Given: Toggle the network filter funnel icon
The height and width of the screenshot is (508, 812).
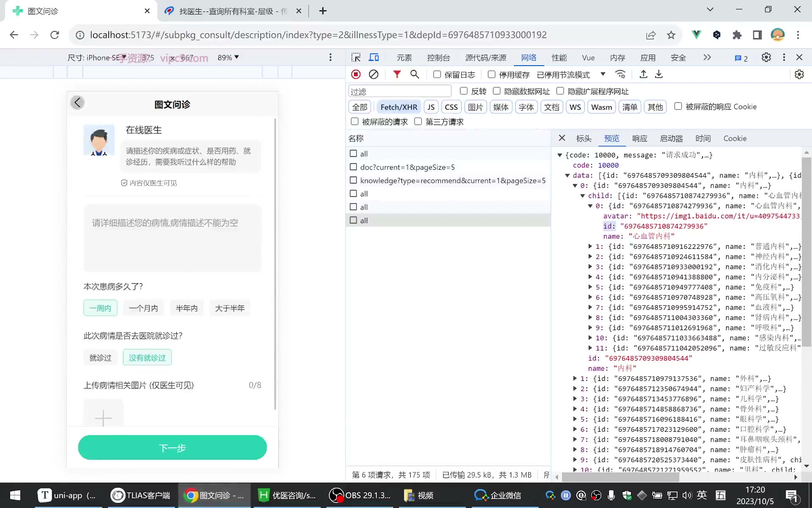Looking at the screenshot, I should click(x=397, y=75).
